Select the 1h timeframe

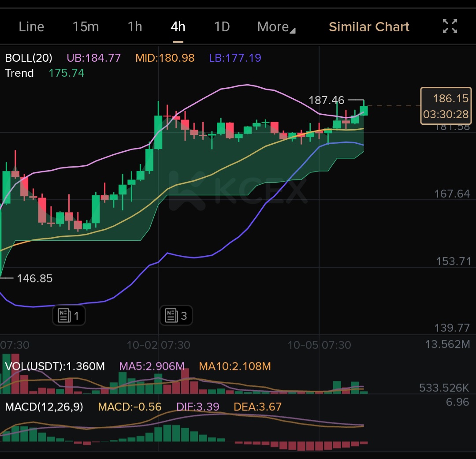135,27
